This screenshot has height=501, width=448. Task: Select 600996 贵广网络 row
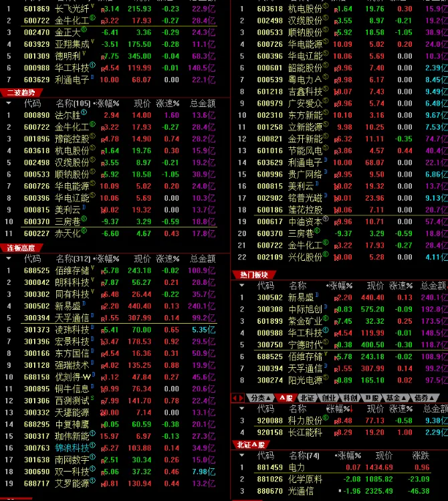click(x=340, y=174)
